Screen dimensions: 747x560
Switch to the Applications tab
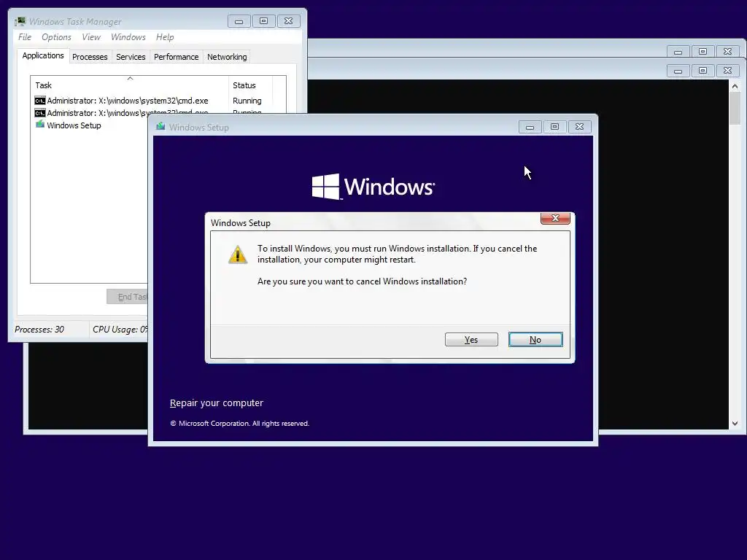[43, 55]
